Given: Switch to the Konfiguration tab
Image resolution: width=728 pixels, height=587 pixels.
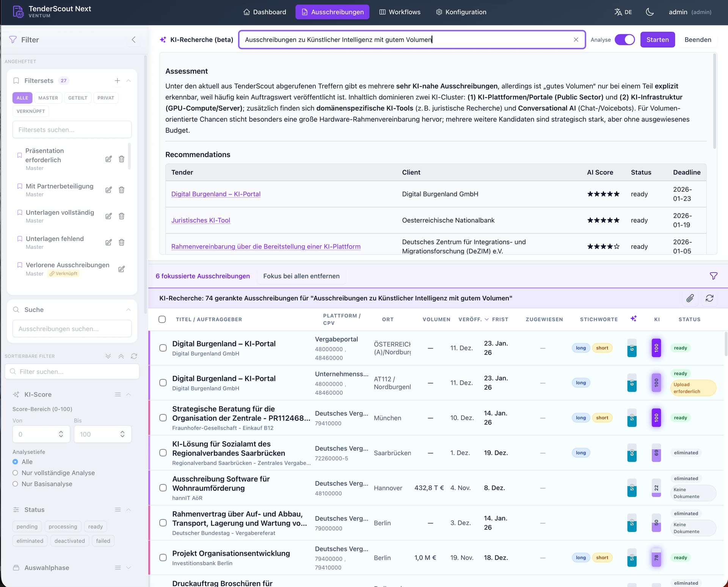Looking at the screenshot, I should click(x=461, y=12).
